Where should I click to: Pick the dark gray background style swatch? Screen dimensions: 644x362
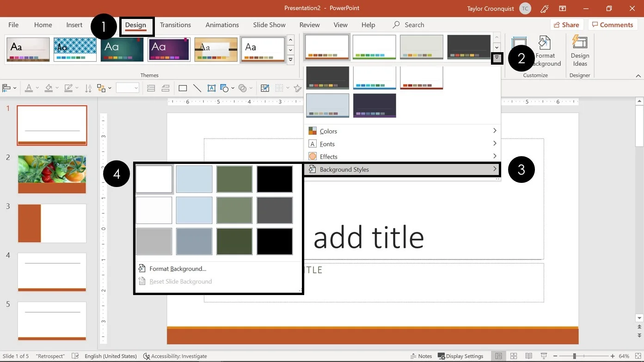(275, 210)
